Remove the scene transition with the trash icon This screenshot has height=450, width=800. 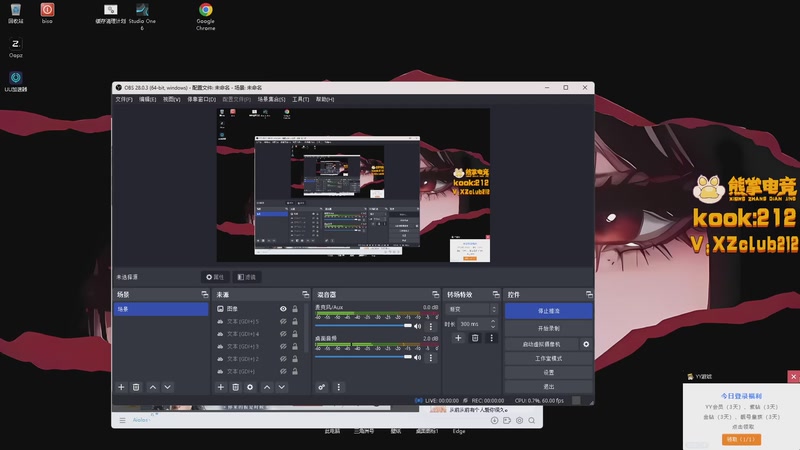[474, 338]
